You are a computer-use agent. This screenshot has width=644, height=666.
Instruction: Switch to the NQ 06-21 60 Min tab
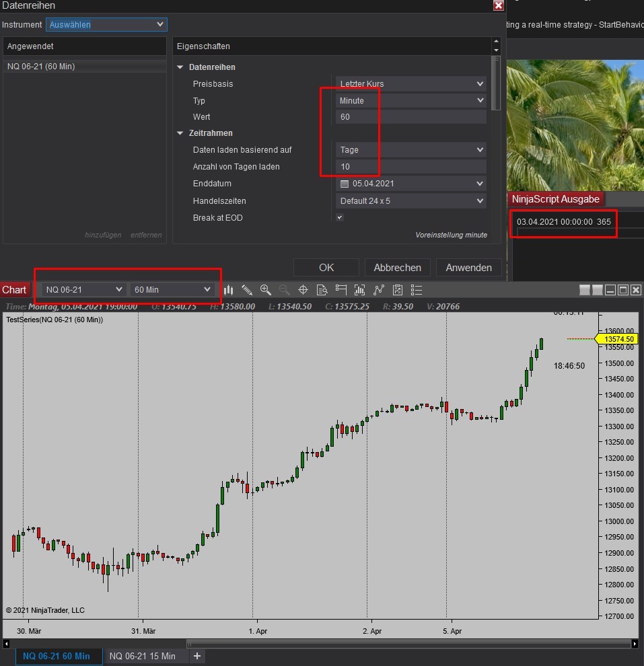click(59, 656)
